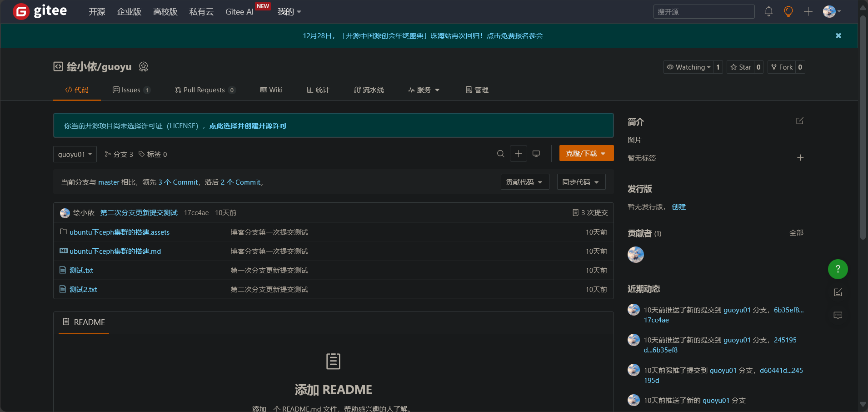
Task: Close the announcement banner
Action: 838,35
